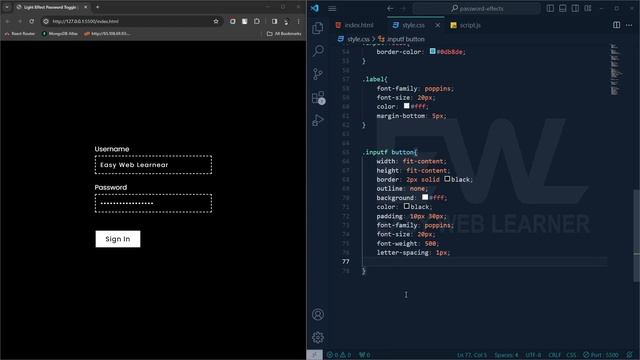Viewport: 640px width, 360px height.
Task: Go forward in VS Code navigation
Action: tap(403, 8)
